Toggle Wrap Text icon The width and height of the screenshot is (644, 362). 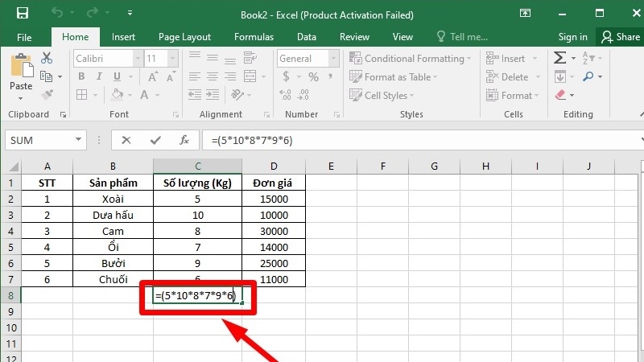(x=250, y=58)
